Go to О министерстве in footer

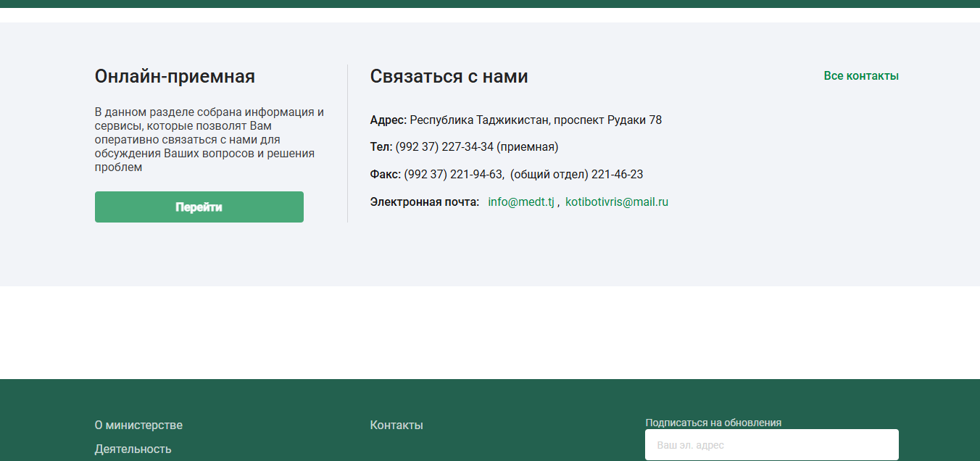click(x=138, y=425)
